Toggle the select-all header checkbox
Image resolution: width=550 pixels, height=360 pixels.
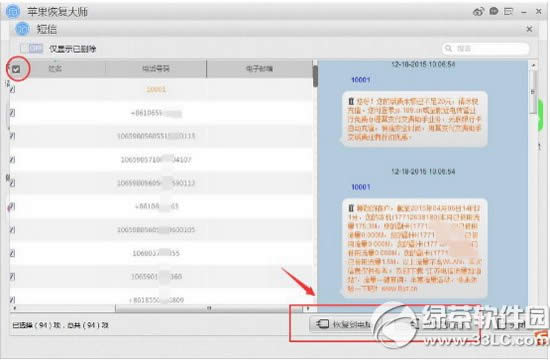16,69
